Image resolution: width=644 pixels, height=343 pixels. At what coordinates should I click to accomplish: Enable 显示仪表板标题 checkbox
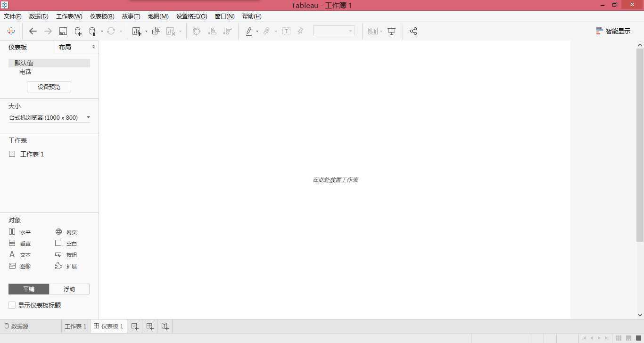(12, 305)
